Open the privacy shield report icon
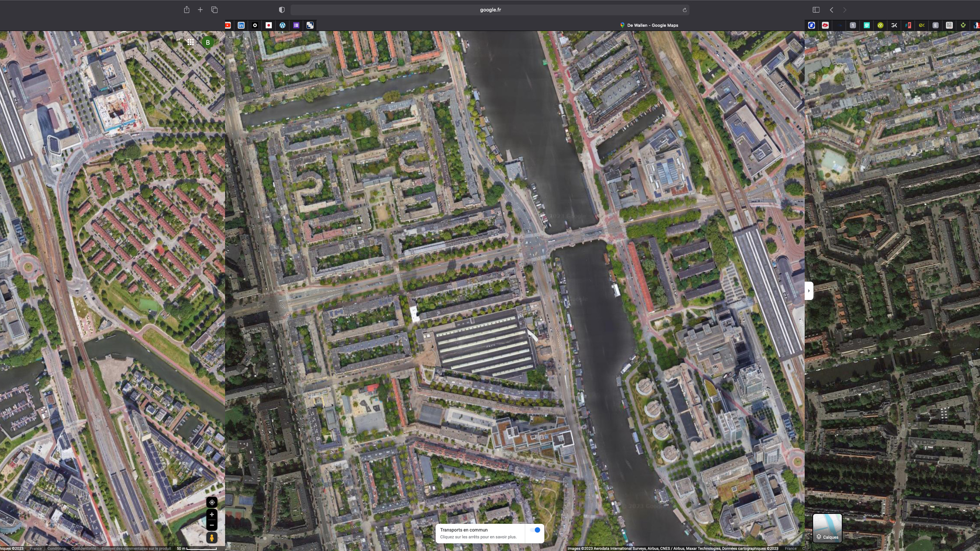 (x=282, y=10)
